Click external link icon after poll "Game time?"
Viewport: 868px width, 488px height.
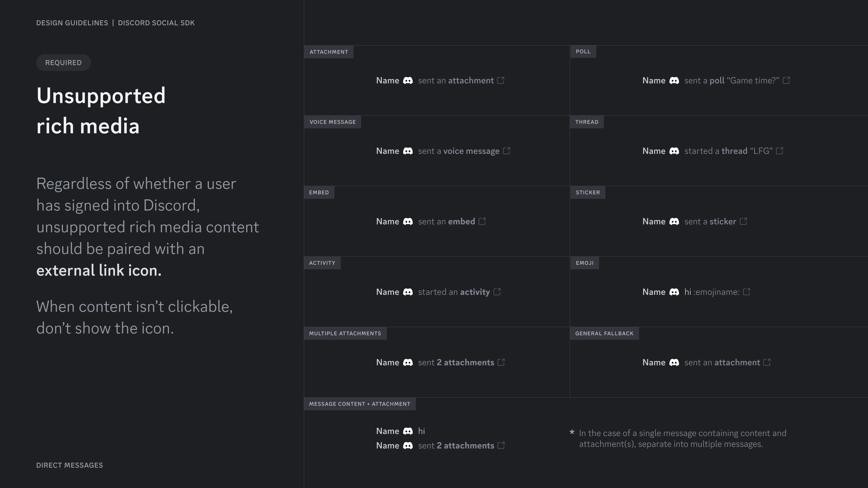(786, 80)
